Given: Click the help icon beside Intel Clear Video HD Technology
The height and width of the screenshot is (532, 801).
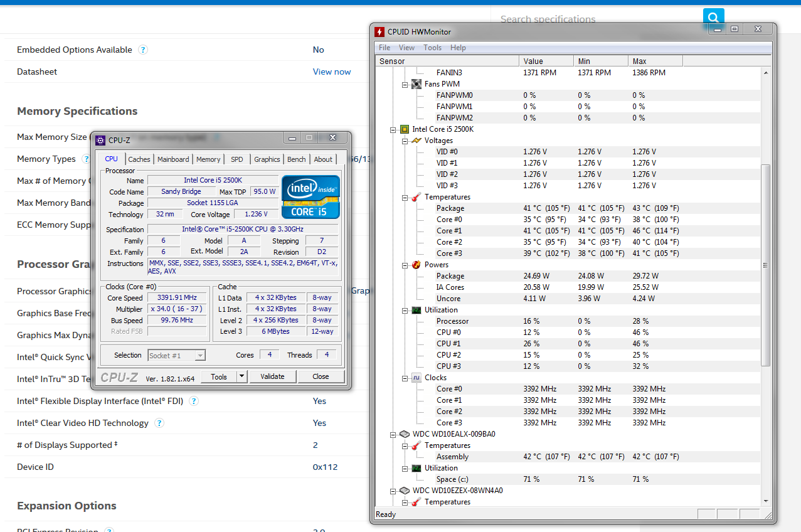Looking at the screenshot, I should coord(159,423).
